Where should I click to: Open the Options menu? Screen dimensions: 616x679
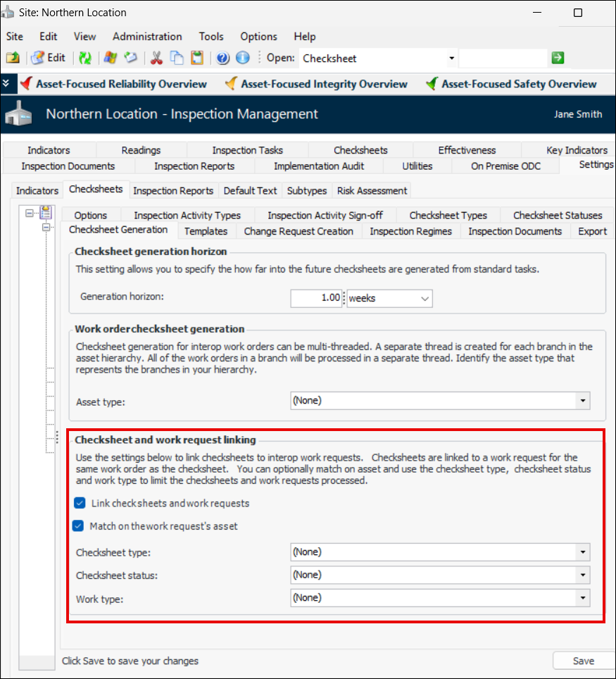click(258, 37)
